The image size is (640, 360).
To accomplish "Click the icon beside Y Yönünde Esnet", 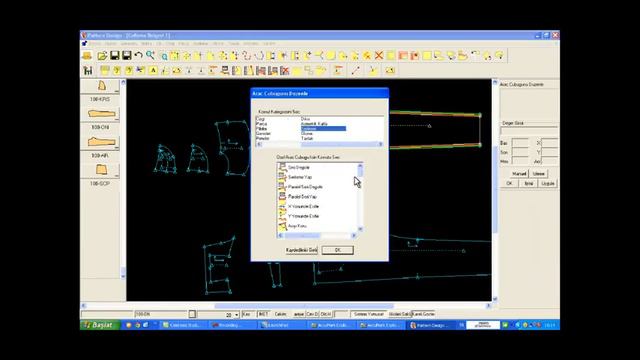I will [282, 216].
